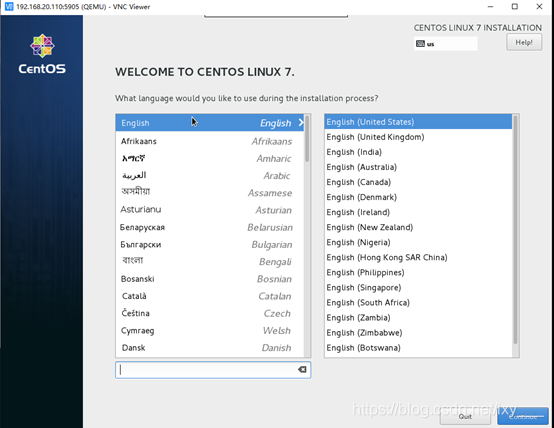Select the Cymraeg Welsh language row

210,330
